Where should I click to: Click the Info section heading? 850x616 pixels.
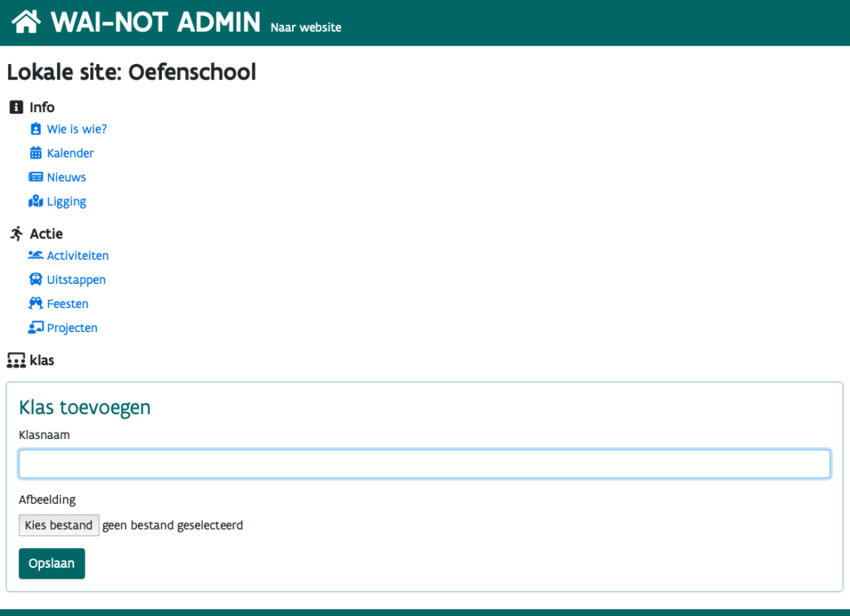(42, 107)
